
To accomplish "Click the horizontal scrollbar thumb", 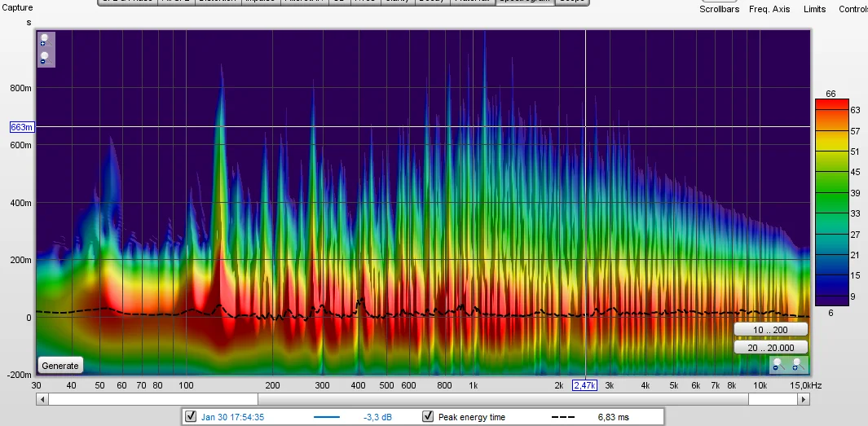I will click(503, 399).
